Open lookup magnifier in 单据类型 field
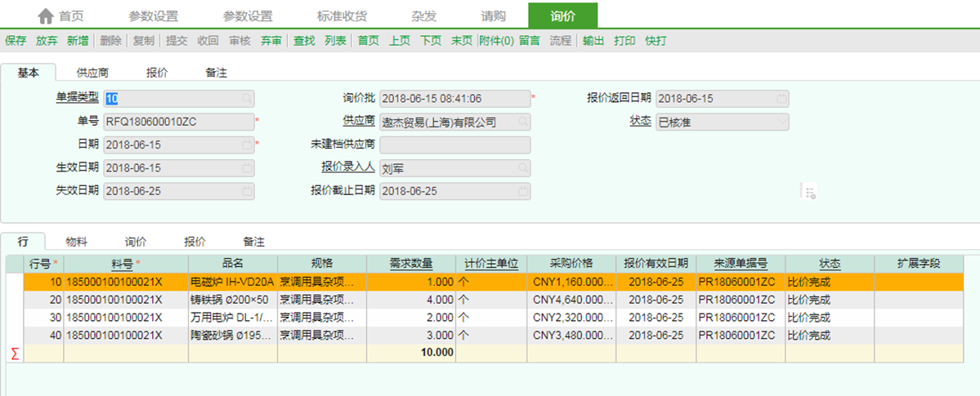 click(246, 98)
